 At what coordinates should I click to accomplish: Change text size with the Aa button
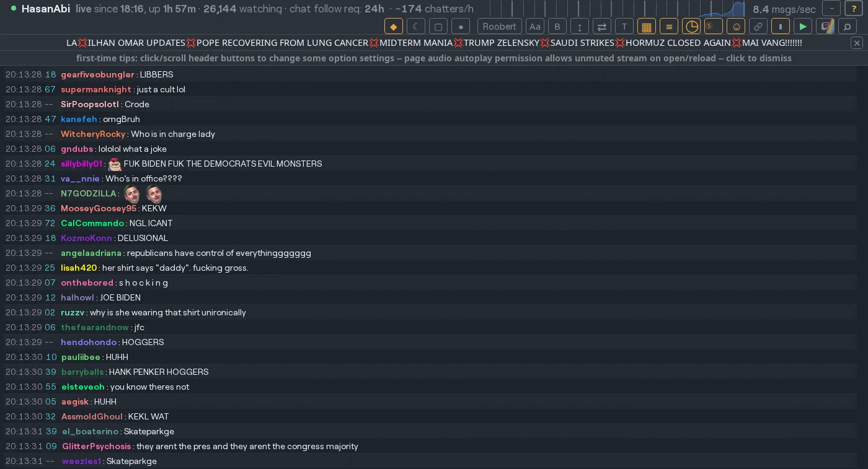[x=535, y=27]
